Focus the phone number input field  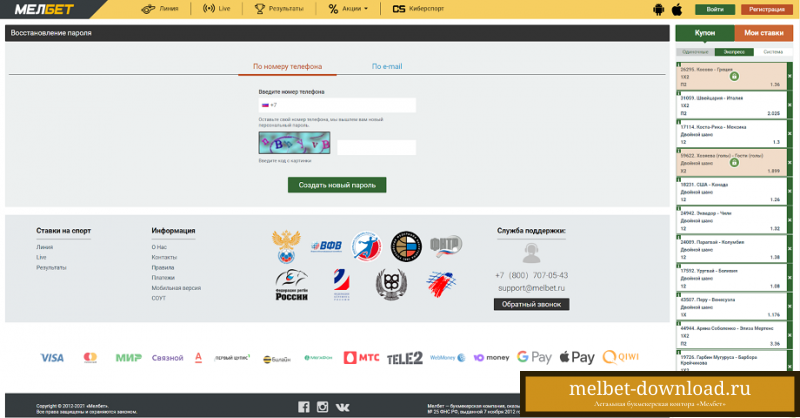pos(337,105)
